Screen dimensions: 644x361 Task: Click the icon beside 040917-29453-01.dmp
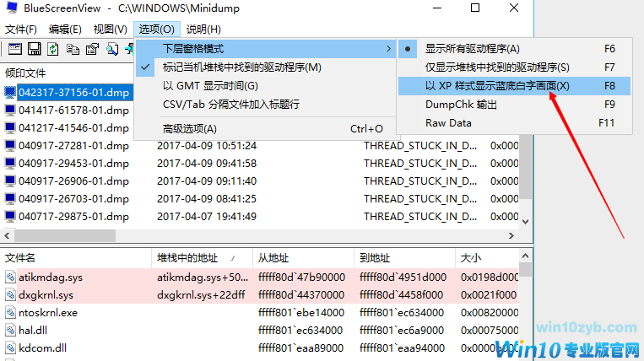(10, 163)
